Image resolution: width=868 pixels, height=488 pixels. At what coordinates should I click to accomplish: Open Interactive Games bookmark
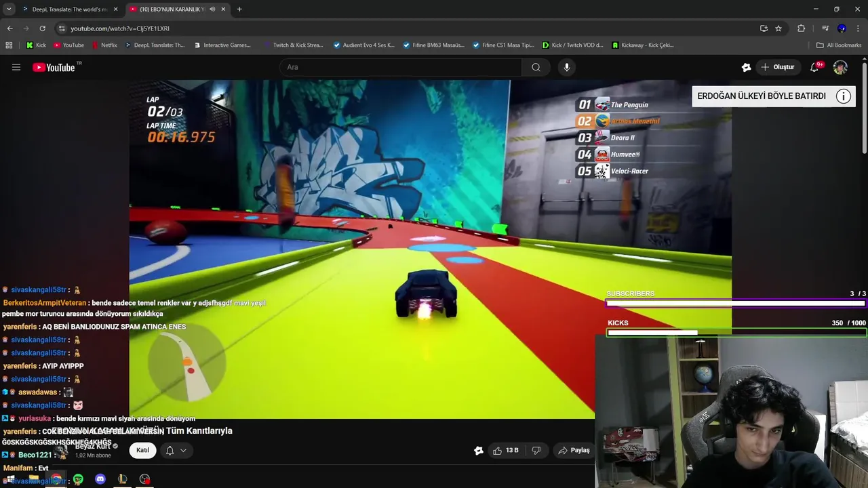point(222,45)
